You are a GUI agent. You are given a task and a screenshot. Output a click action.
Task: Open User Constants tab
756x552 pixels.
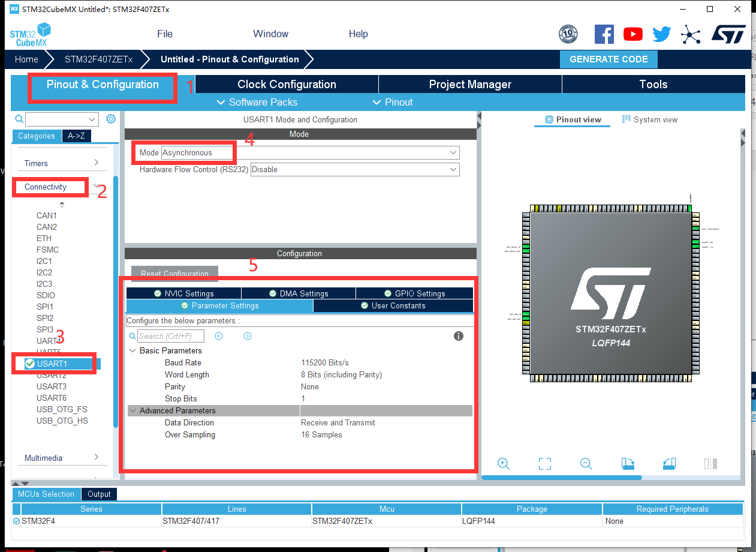(393, 305)
